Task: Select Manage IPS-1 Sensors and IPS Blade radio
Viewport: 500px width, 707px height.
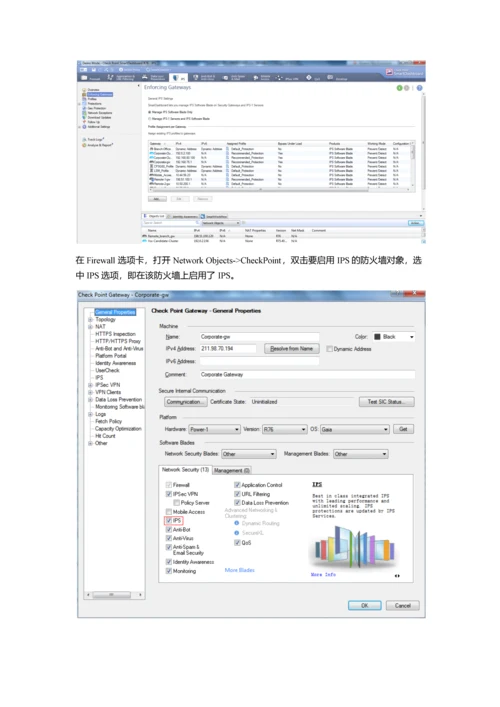Action: point(150,119)
